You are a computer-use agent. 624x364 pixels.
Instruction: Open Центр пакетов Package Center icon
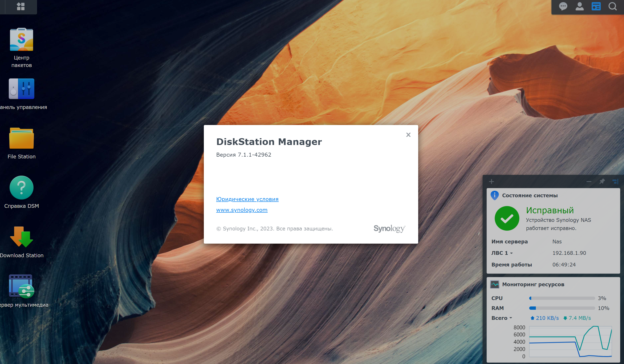coord(22,40)
